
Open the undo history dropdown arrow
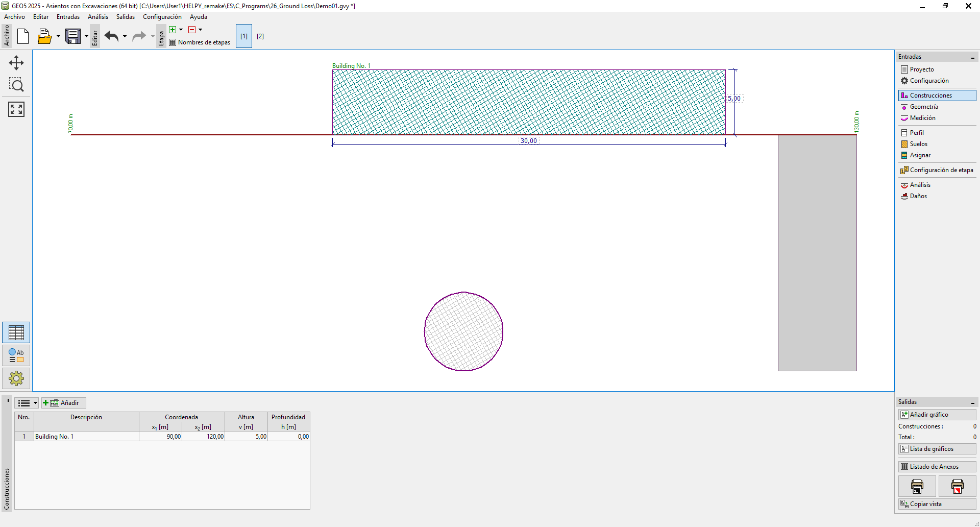click(125, 36)
